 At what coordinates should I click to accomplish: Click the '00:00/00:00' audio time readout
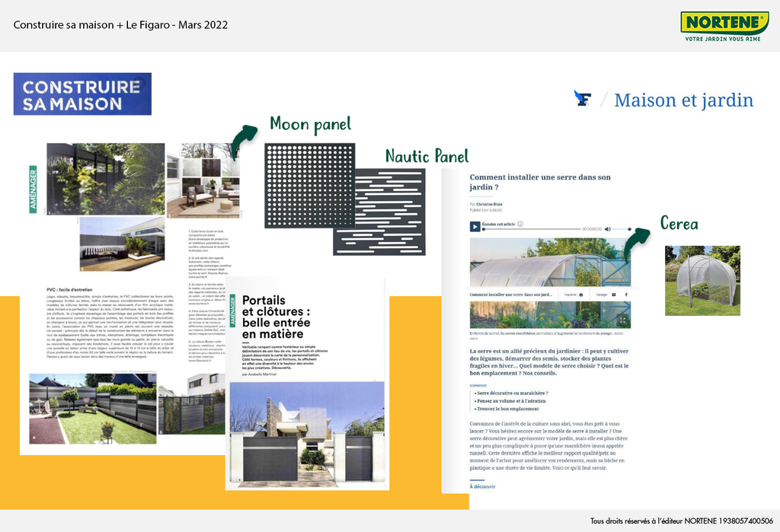point(592,229)
